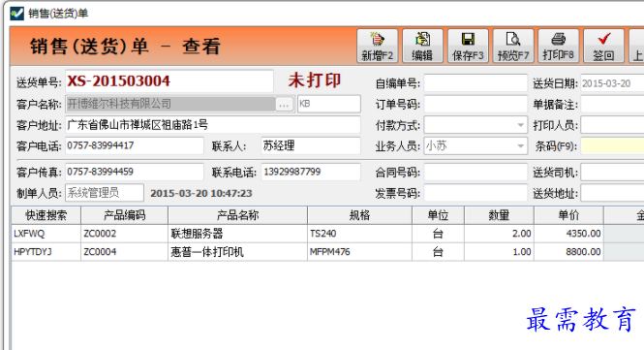Select the ZC0002 product code cell

click(x=125, y=234)
